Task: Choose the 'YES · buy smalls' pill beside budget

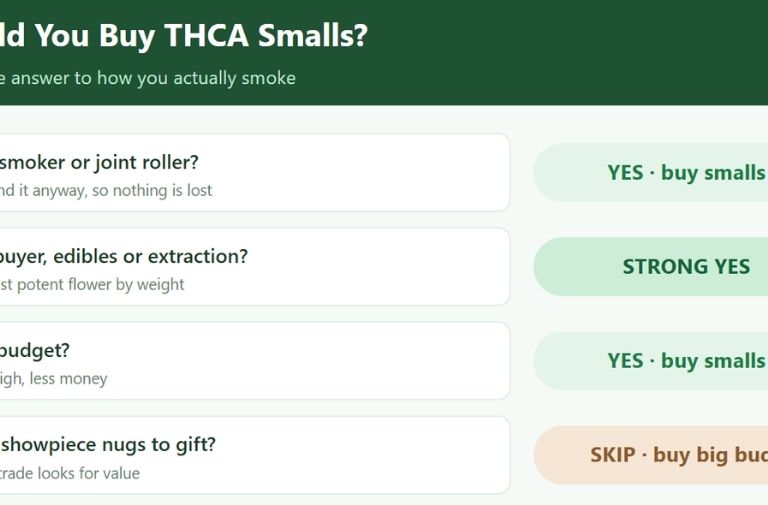Action: click(650, 361)
